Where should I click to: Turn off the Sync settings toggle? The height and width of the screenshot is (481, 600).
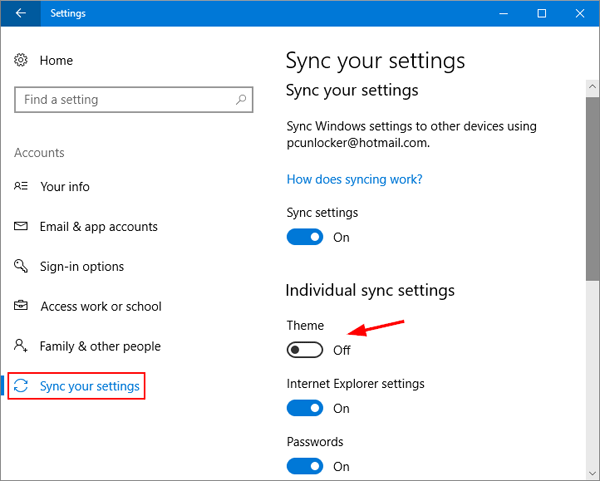[305, 237]
